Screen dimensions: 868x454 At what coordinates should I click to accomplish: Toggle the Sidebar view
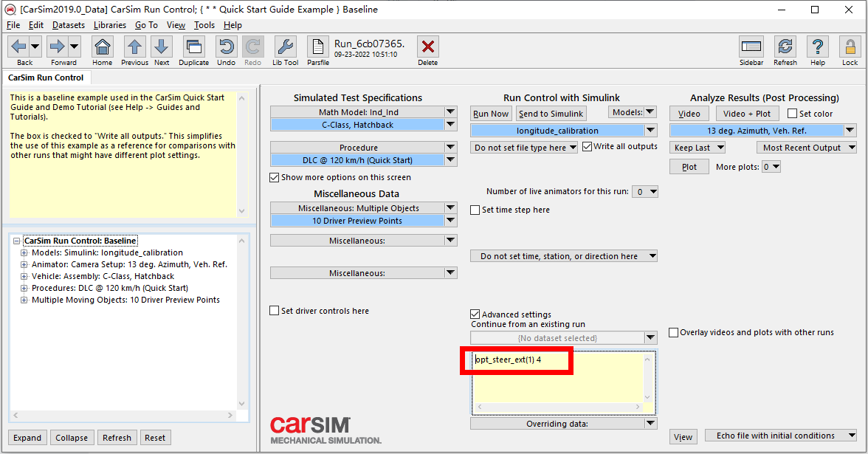751,47
